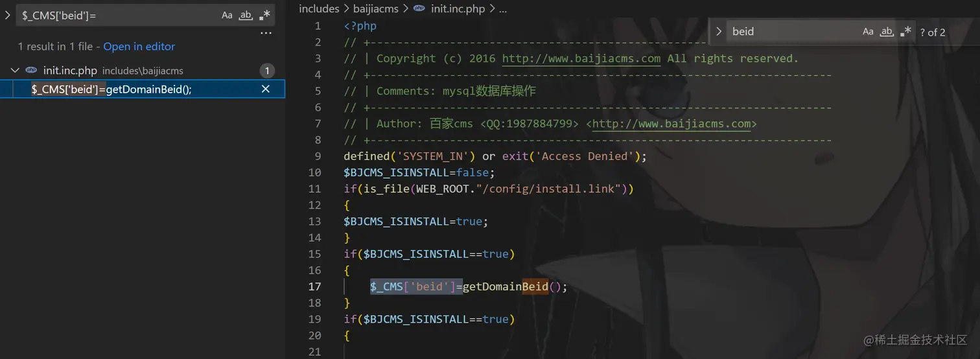The width and height of the screenshot is (980, 359).
Task: Click the includes\baijiacms path label in results
Action: coord(143,71)
